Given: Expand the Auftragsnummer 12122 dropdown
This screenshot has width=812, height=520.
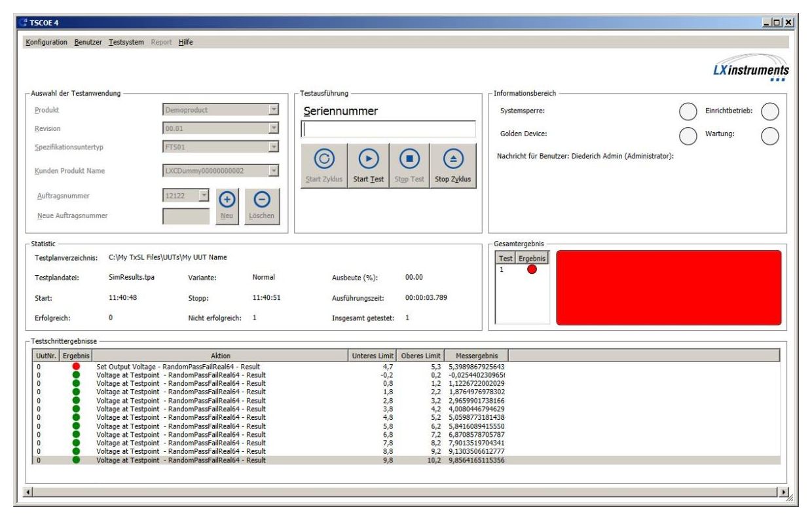Looking at the screenshot, I should pos(203,196).
